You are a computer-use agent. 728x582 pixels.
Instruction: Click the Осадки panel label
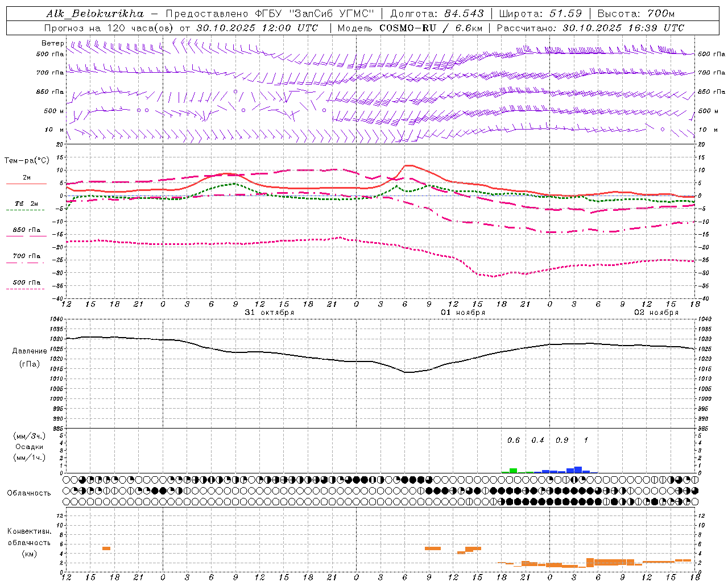tap(29, 447)
